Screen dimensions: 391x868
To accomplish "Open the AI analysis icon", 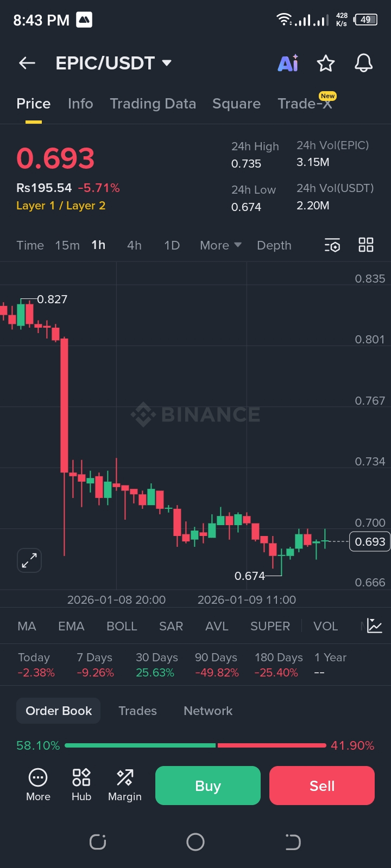I will coord(288,63).
